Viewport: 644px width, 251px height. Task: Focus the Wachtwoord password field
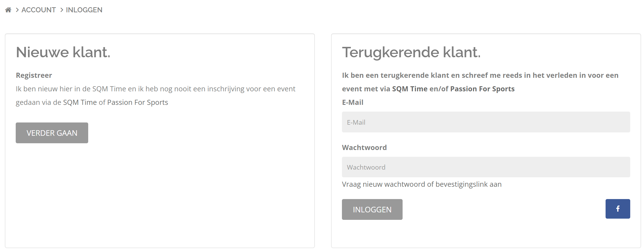(485, 167)
